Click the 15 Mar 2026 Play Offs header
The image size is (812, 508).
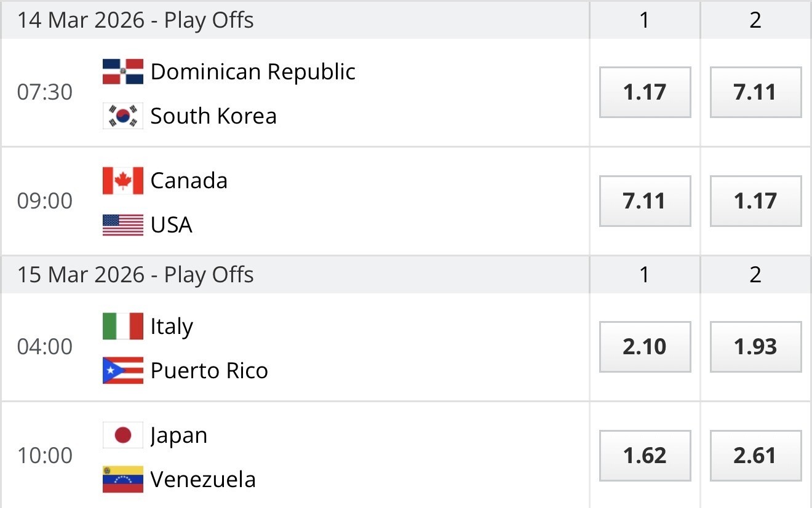135,275
